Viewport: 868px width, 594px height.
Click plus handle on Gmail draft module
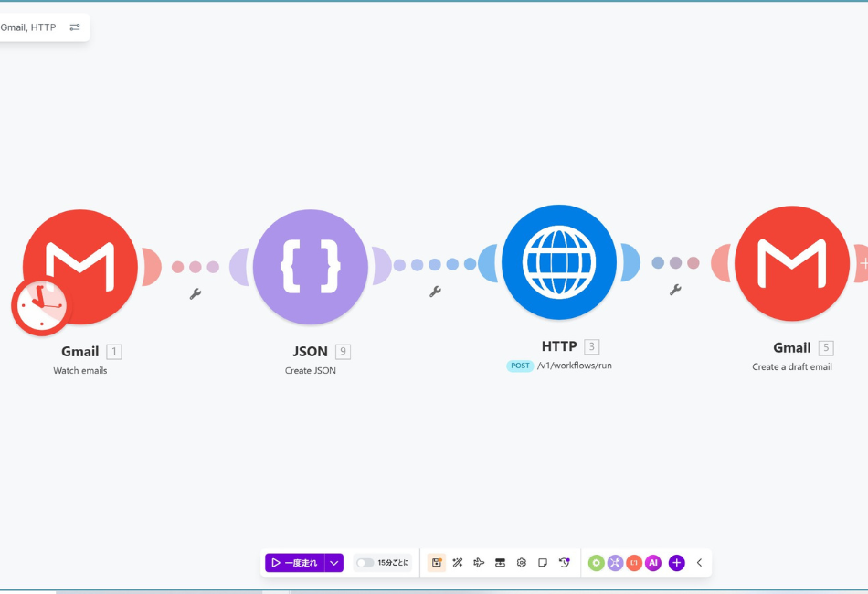[x=862, y=263]
